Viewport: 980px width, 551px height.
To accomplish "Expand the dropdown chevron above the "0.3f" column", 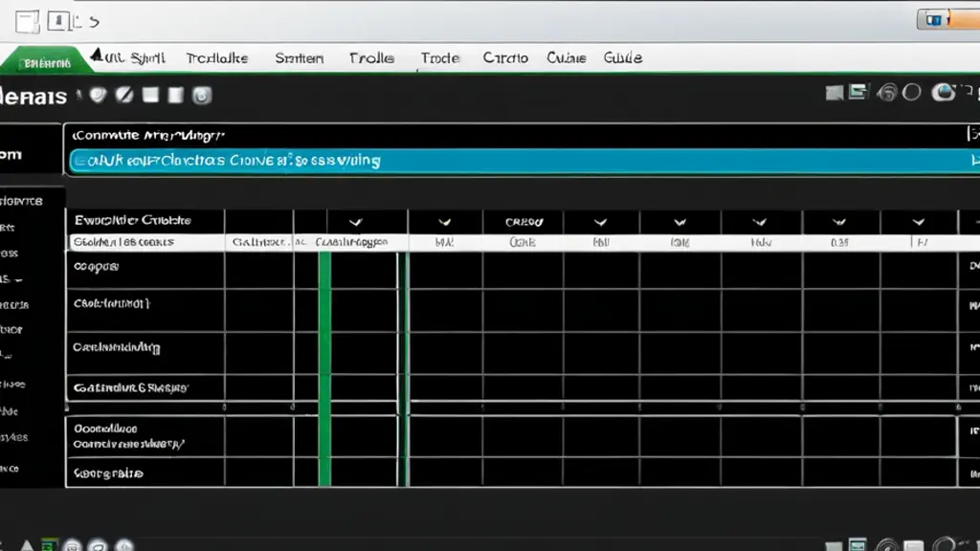I will click(x=839, y=222).
